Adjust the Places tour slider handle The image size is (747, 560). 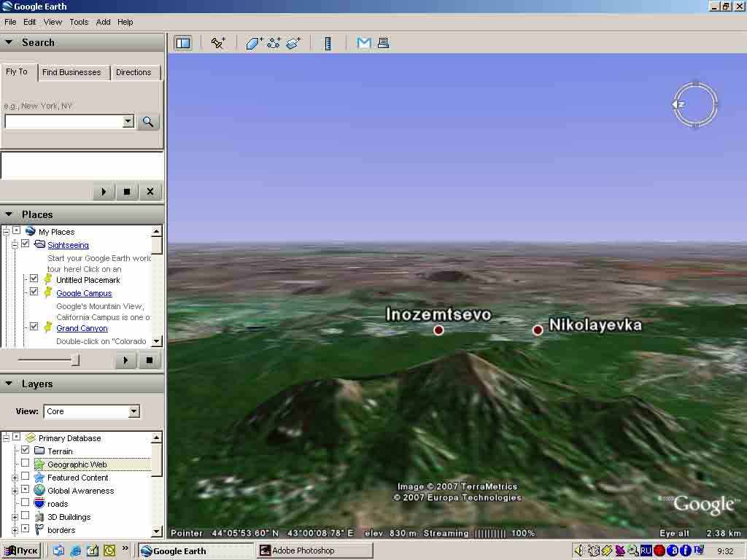(x=75, y=360)
